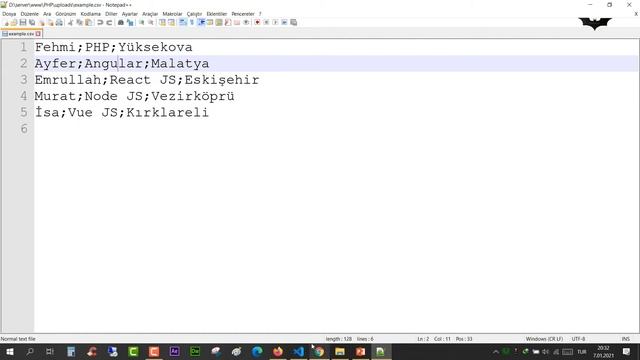Click the Copy toolbar icon
640x360 pixels.
point(79,22)
